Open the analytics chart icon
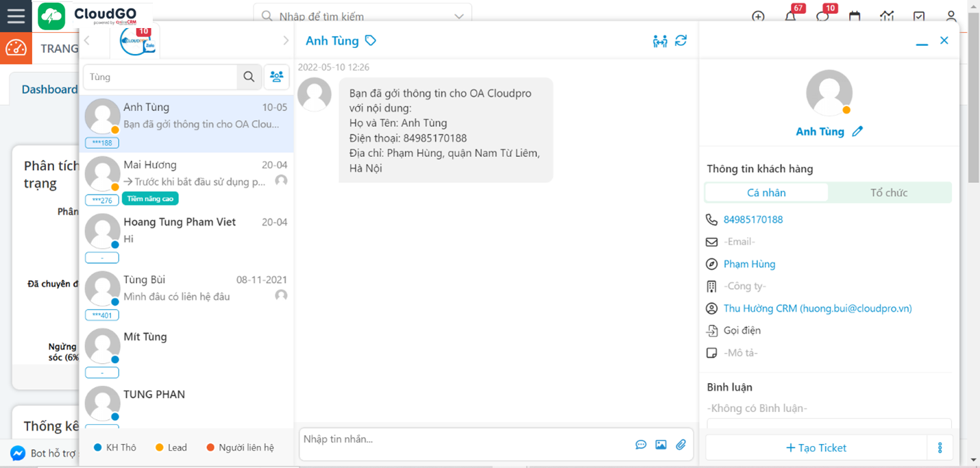This screenshot has width=980, height=468. [887, 16]
